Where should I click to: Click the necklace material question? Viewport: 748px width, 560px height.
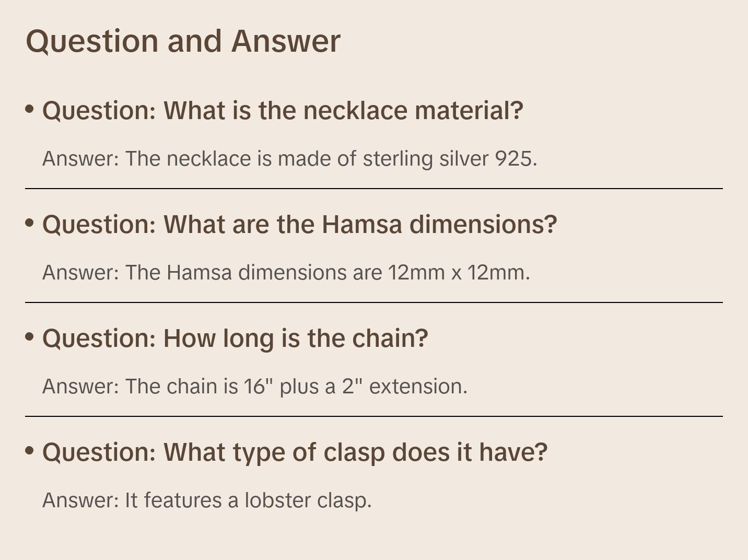point(282,111)
